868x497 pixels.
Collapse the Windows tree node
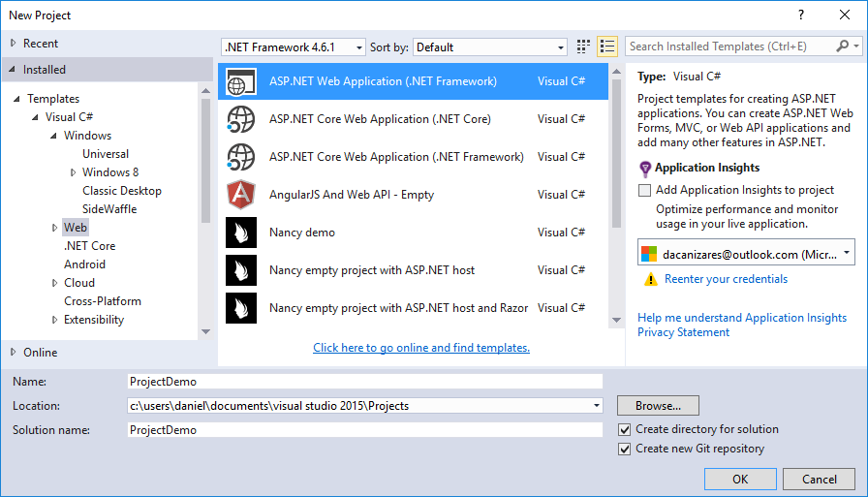pos(53,136)
